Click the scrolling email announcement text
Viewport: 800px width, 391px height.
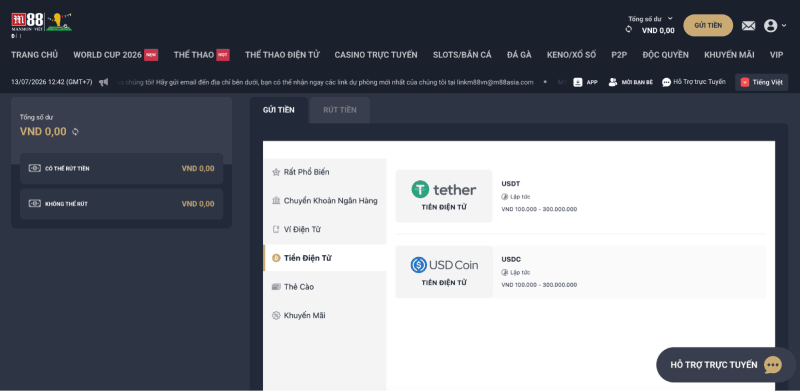325,82
